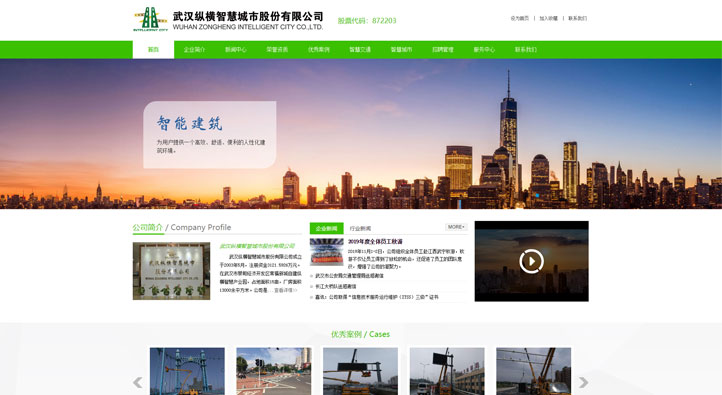The height and width of the screenshot is (395, 722).
Task: Open 服务中心 navigation item
Action: click(x=484, y=49)
